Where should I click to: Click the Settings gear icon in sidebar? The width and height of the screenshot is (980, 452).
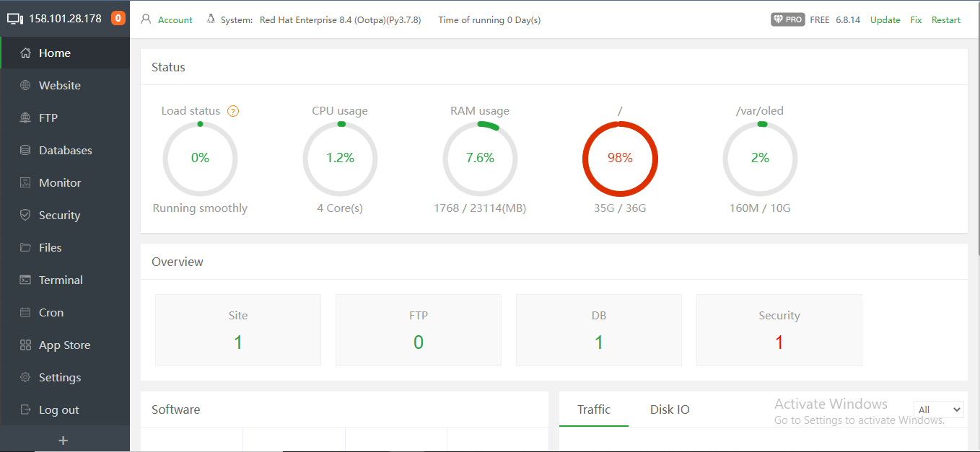point(25,378)
